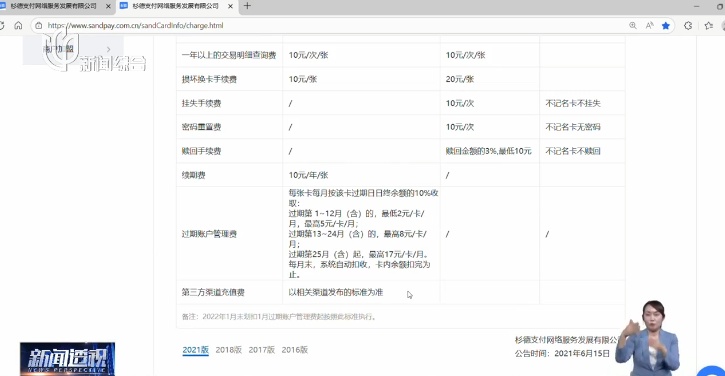725x376 pixels.
Task: Click the 过期账户管理费 row label
Action: point(209,234)
